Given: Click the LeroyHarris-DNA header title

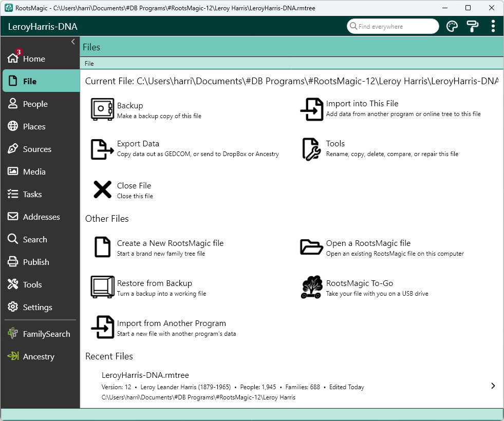Looking at the screenshot, I should (x=43, y=26).
